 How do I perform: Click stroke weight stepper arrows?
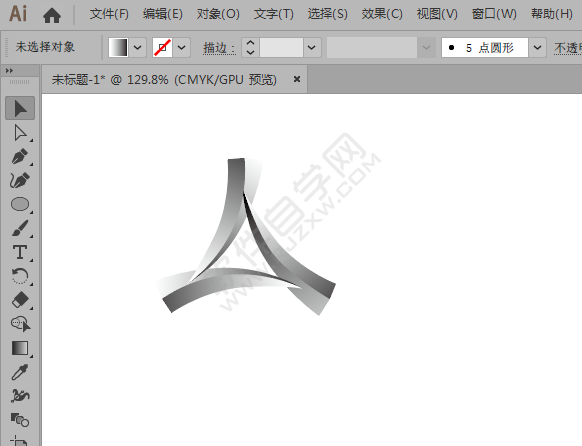pyautogui.click(x=251, y=47)
